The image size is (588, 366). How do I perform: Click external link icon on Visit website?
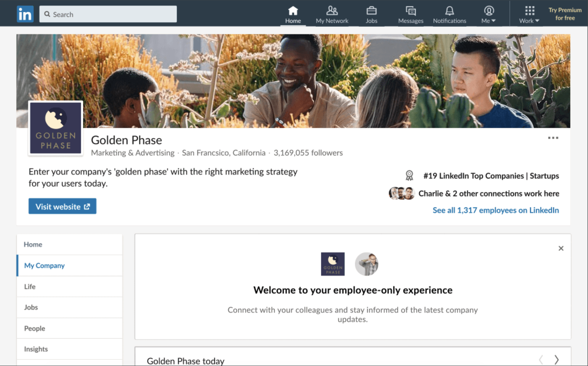[87, 207]
